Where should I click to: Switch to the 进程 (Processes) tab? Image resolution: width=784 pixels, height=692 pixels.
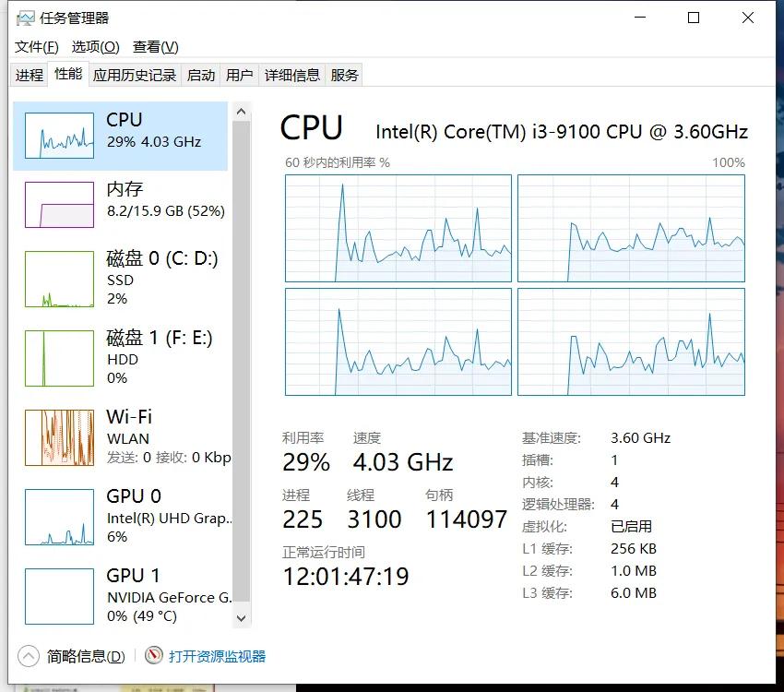point(28,75)
